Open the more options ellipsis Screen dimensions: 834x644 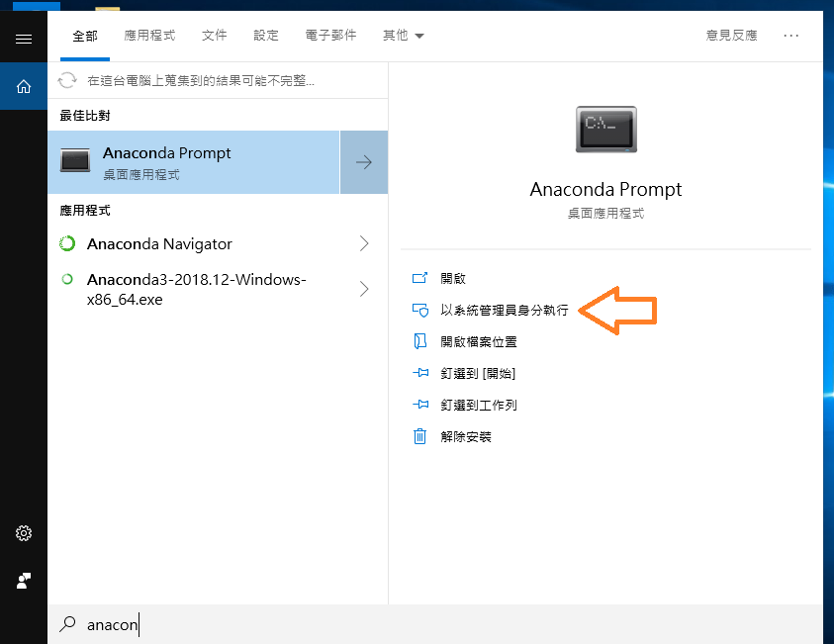pyautogui.click(x=790, y=36)
